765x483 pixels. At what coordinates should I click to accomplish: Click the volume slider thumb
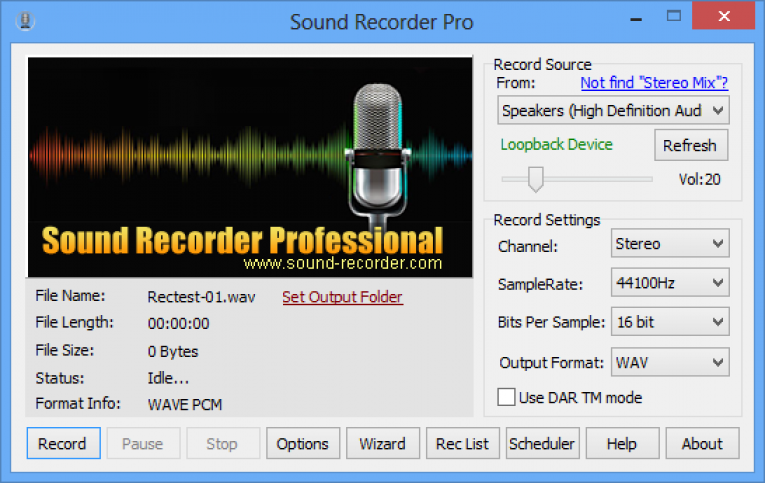coord(535,179)
